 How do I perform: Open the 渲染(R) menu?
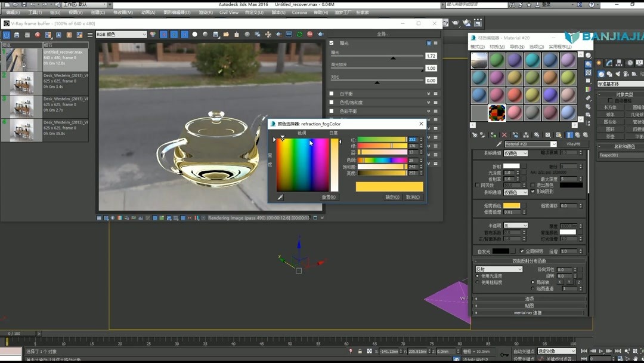click(x=206, y=12)
